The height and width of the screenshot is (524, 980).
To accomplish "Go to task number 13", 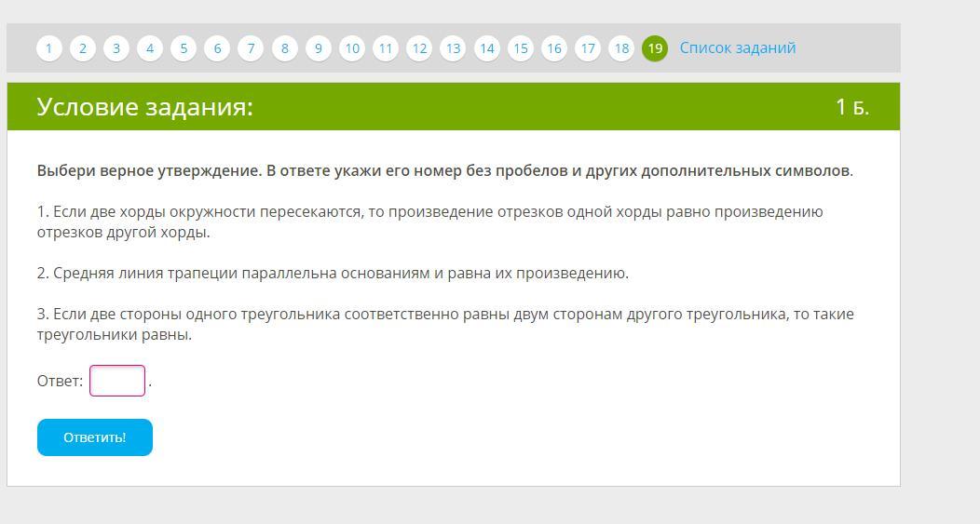I will tap(453, 48).
